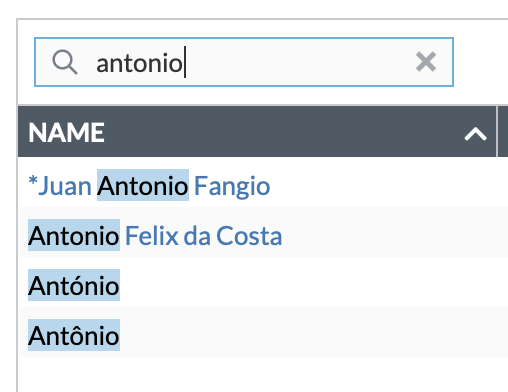Click the column divider right of NAME
This screenshot has height=392, width=508.
tap(497, 131)
